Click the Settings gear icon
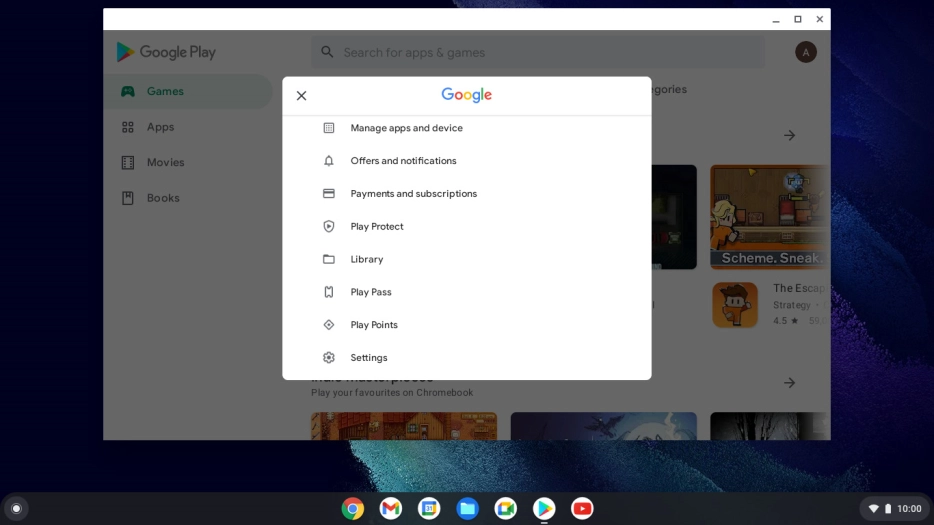934x525 pixels. [x=329, y=358]
